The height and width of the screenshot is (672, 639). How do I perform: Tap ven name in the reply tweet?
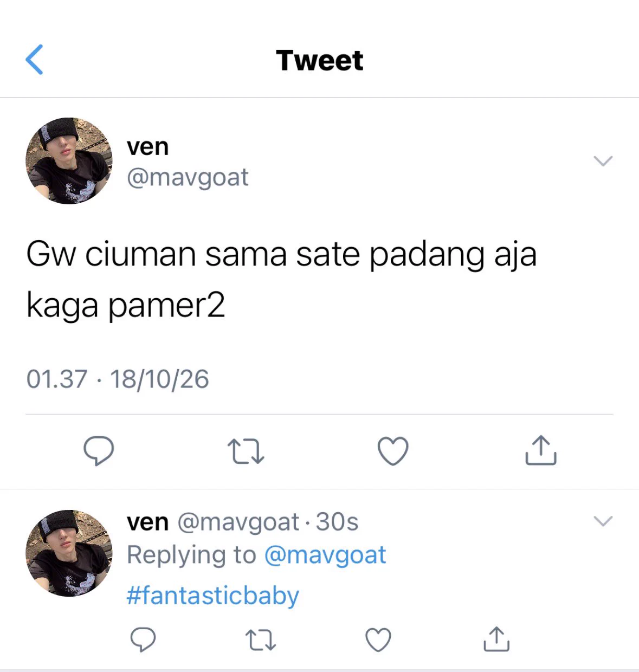(x=147, y=522)
